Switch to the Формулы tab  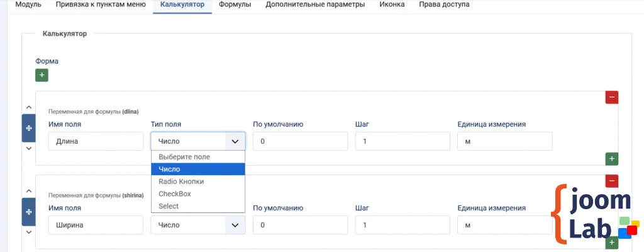(x=235, y=5)
